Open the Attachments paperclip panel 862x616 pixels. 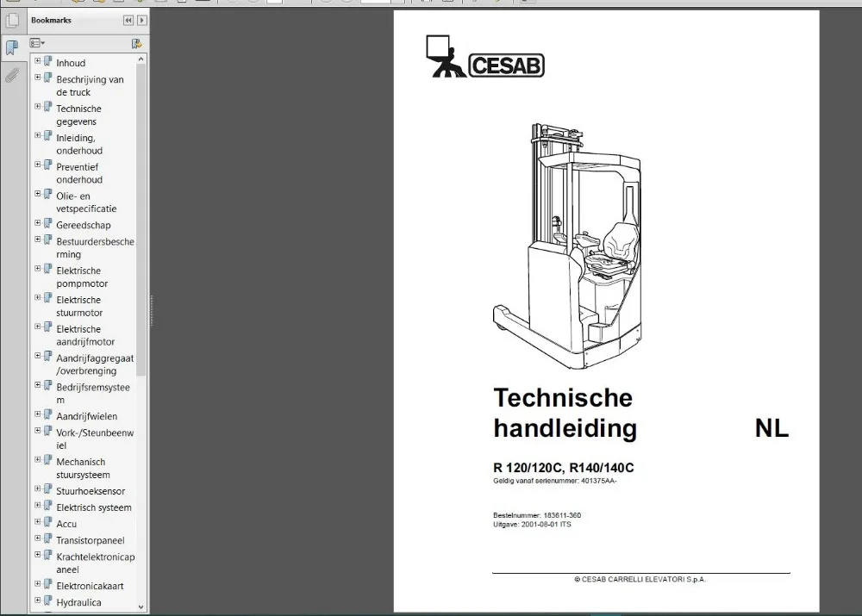click(x=12, y=75)
